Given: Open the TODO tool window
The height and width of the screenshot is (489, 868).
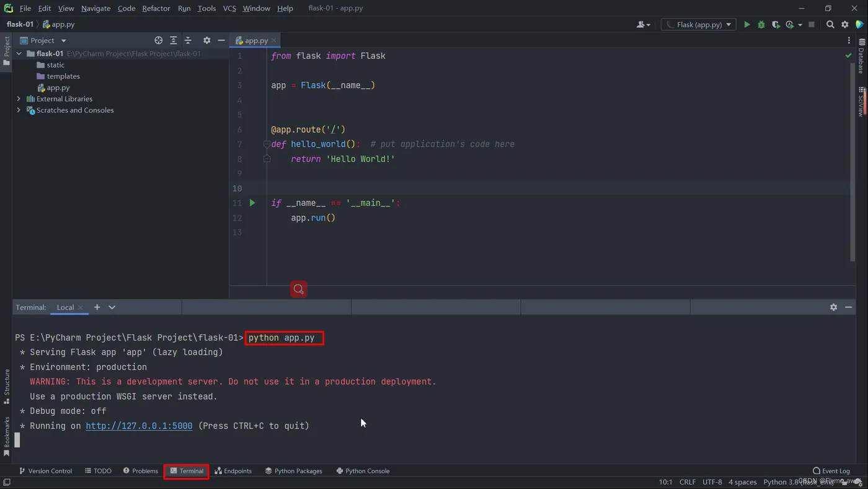Looking at the screenshot, I should [98, 471].
